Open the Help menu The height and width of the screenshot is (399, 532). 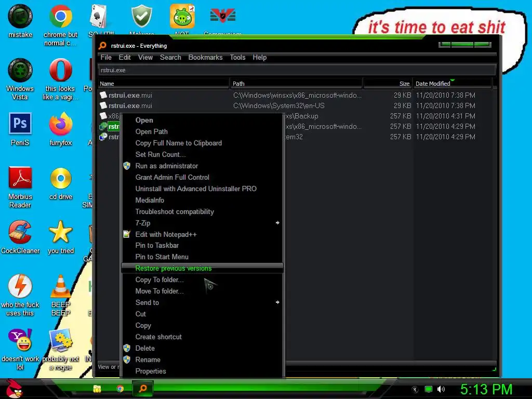click(260, 57)
